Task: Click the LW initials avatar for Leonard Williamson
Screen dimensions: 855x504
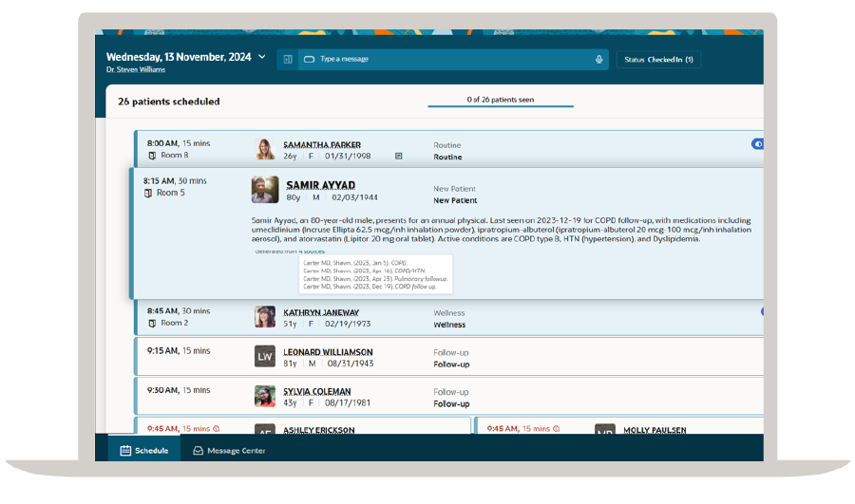Action: [x=265, y=356]
